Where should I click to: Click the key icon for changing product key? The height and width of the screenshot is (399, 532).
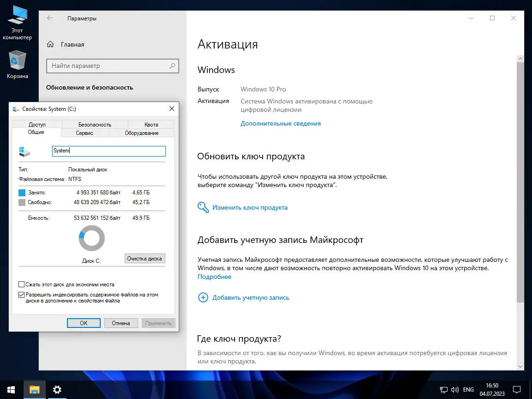pos(203,207)
